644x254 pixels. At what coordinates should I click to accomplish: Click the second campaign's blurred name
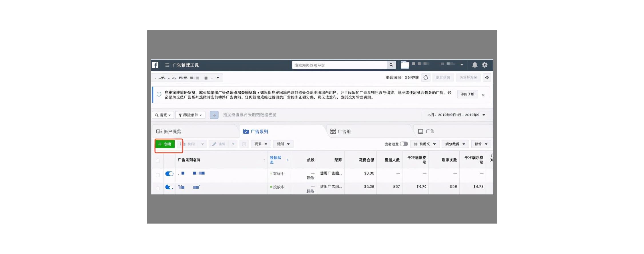click(x=189, y=187)
